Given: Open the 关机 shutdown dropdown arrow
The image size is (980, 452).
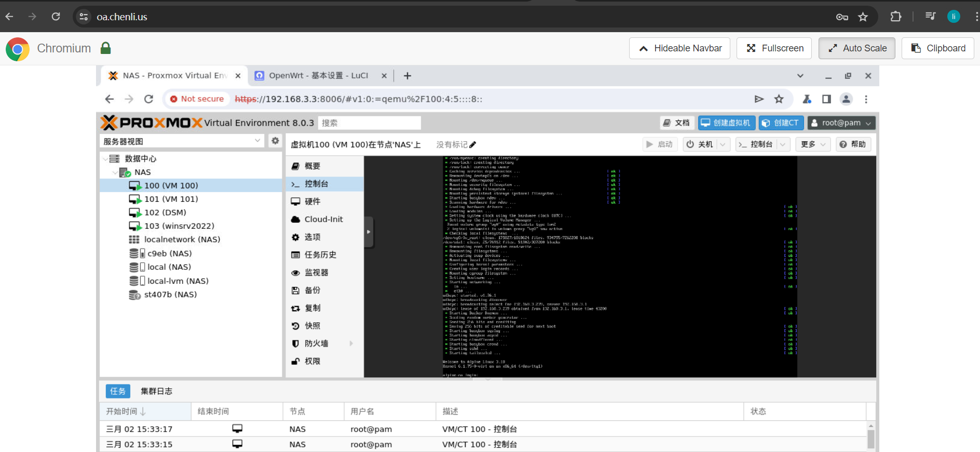Looking at the screenshot, I should click(723, 144).
